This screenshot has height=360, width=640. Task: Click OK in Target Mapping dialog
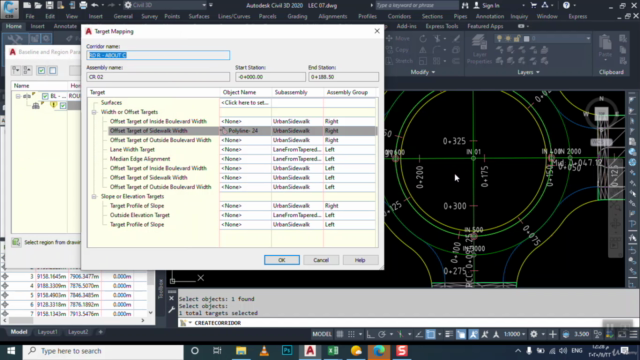click(x=282, y=260)
